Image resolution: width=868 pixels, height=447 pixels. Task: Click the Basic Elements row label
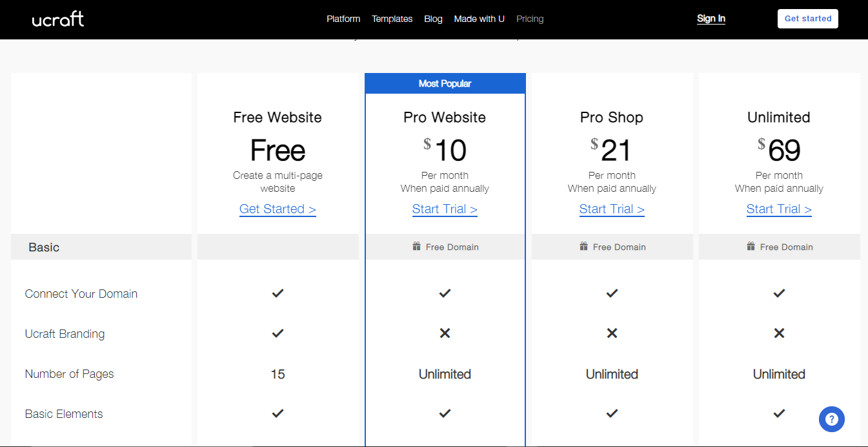coord(64,414)
